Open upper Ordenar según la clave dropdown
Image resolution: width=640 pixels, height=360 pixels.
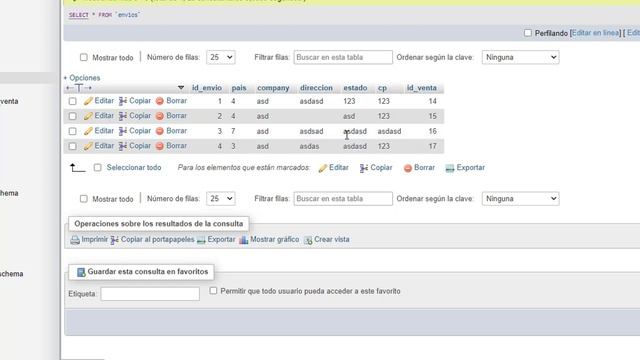click(x=520, y=57)
